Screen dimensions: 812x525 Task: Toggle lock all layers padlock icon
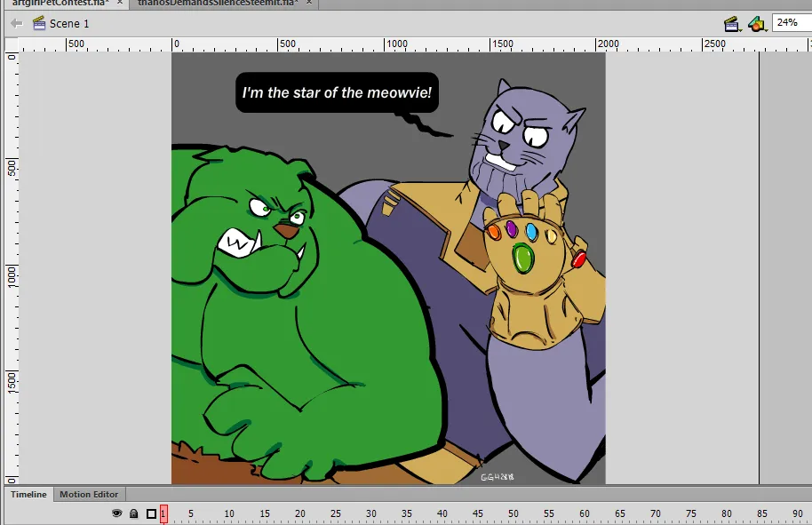pos(133,513)
